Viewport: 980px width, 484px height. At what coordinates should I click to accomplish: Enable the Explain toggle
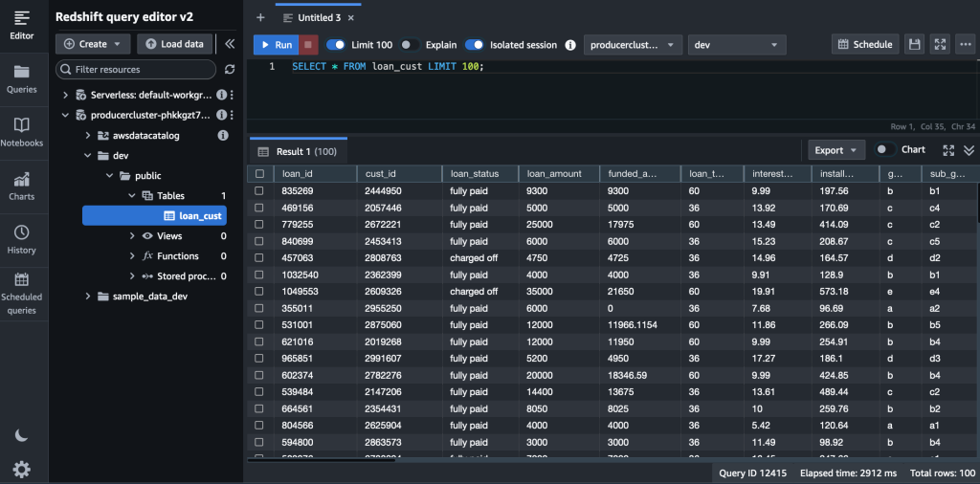tap(409, 45)
